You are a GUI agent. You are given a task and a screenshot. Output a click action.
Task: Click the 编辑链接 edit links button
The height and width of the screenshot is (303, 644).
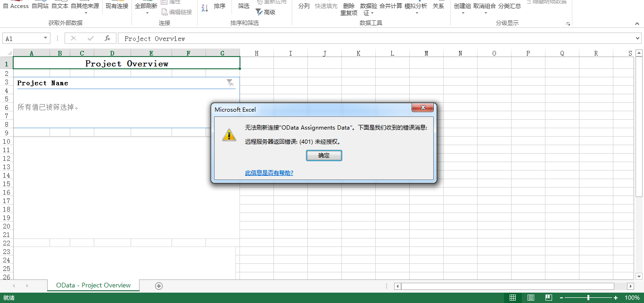177,12
